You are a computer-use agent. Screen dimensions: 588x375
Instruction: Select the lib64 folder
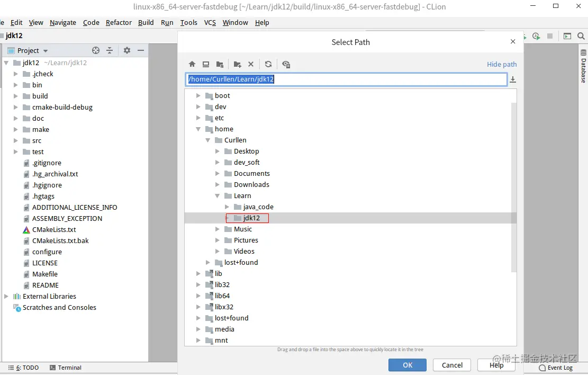pos(222,296)
